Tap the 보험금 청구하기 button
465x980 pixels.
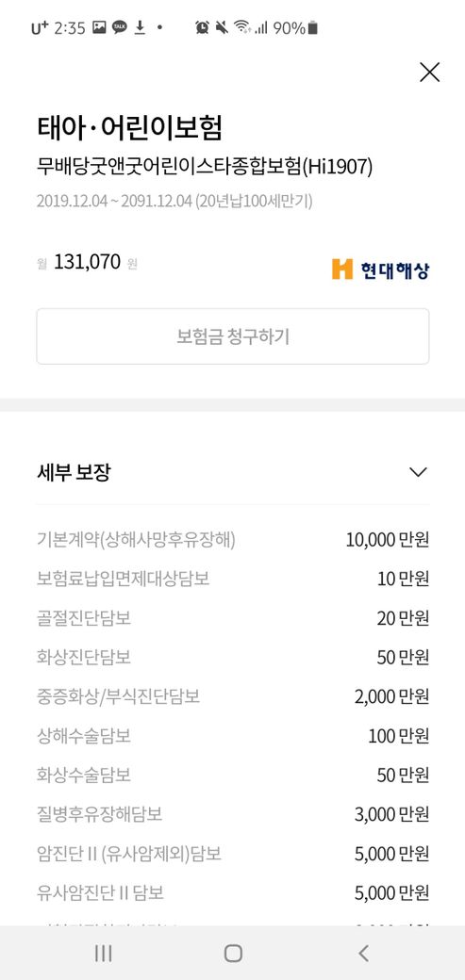pyautogui.click(x=233, y=336)
